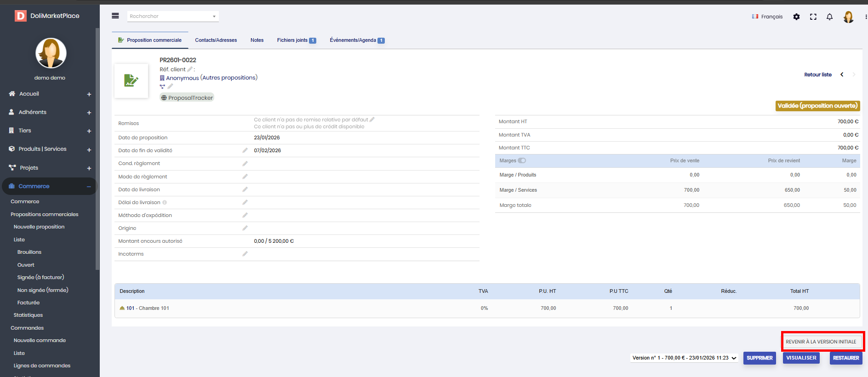This screenshot has height=377, width=868.
Task: Open the Rechercher search dropdown
Action: (173, 16)
